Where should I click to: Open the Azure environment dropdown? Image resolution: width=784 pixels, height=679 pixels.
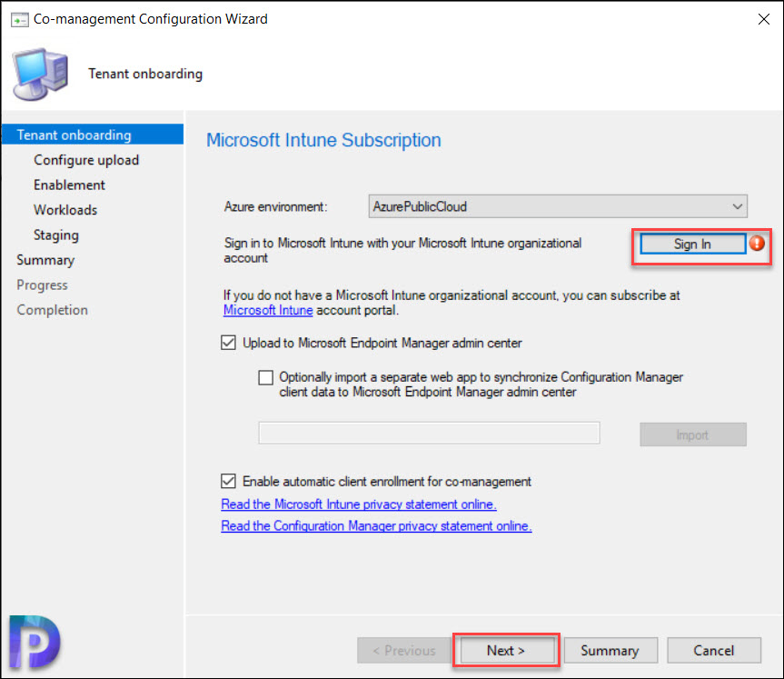coord(558,206)
